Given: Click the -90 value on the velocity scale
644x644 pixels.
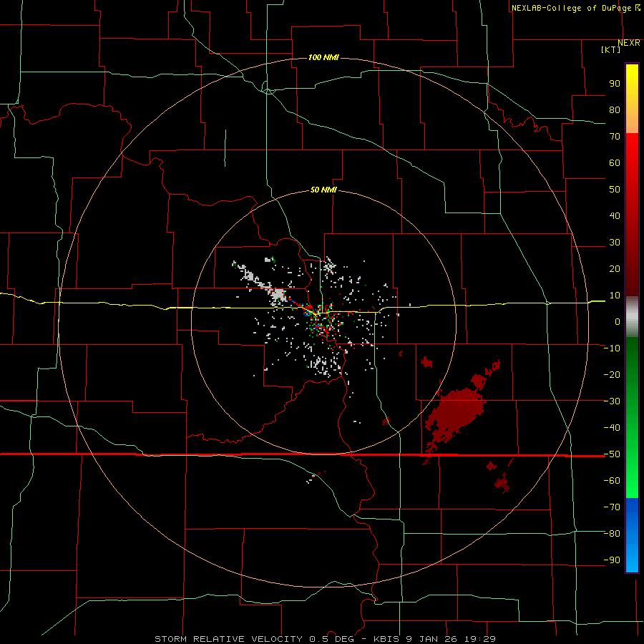Looking at the screenshot, I should point(612,560).
